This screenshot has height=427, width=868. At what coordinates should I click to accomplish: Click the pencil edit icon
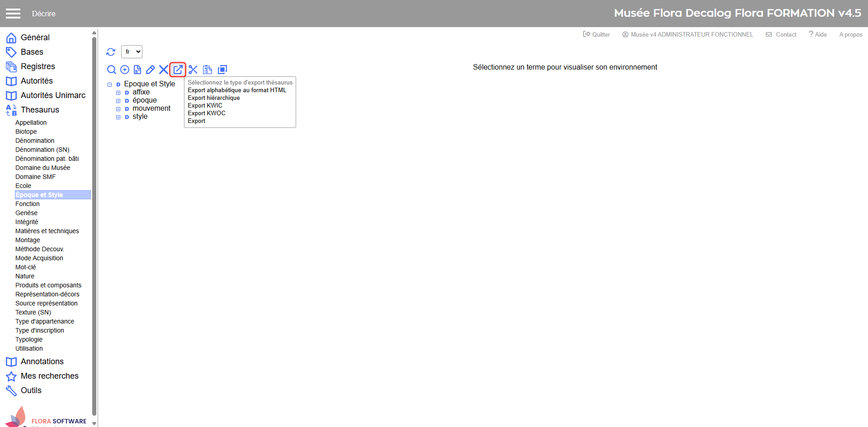tap(151, 70)
